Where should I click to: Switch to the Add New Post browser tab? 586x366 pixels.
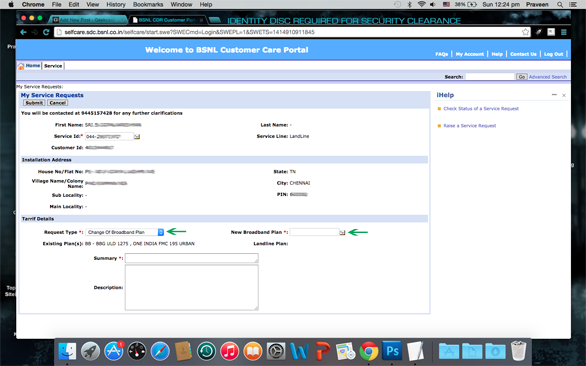(x=89, y=20)
